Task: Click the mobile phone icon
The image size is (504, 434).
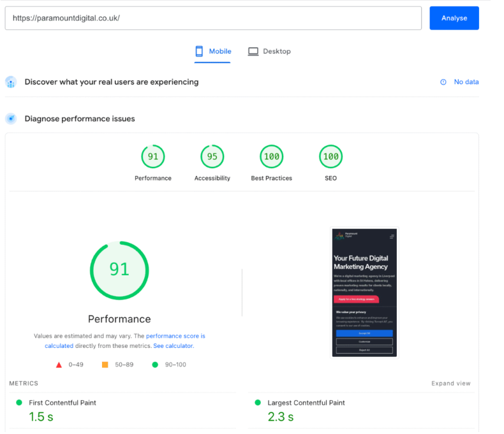Action: click(199, 52)
